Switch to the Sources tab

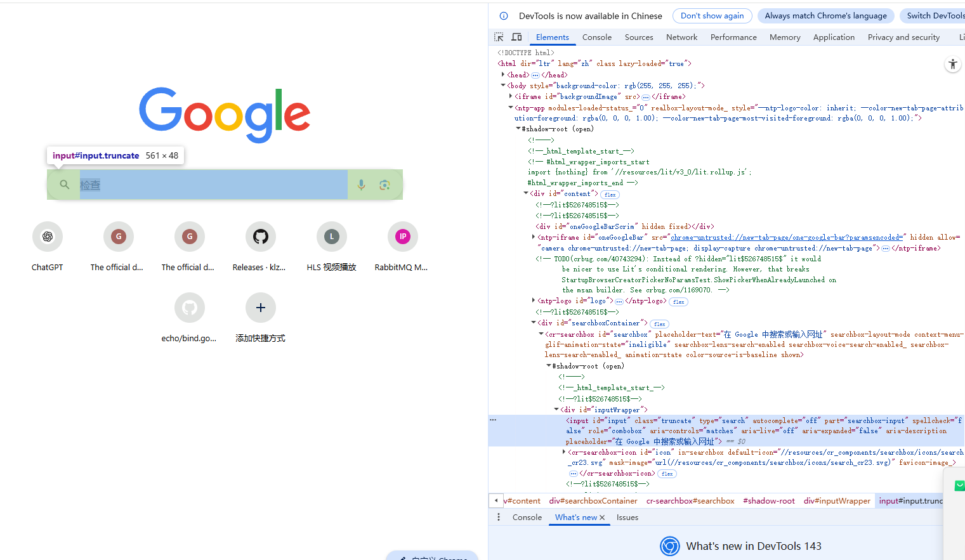tap(639, 37)
